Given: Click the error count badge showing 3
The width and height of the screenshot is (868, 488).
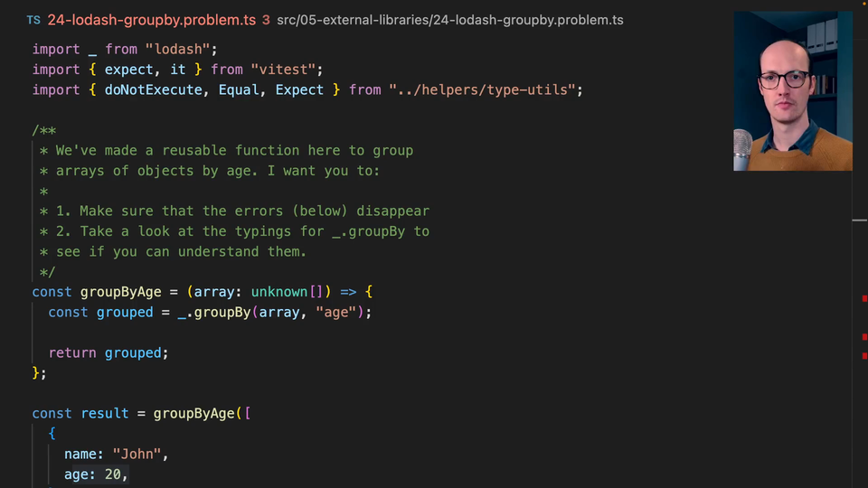Looking at the screenshot, I should tap(266, 20).
